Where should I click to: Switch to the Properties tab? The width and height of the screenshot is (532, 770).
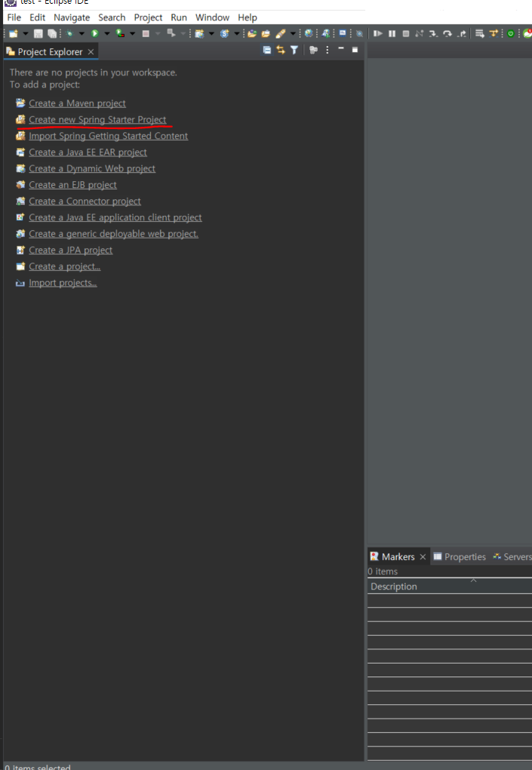click(x=460, y=556)
